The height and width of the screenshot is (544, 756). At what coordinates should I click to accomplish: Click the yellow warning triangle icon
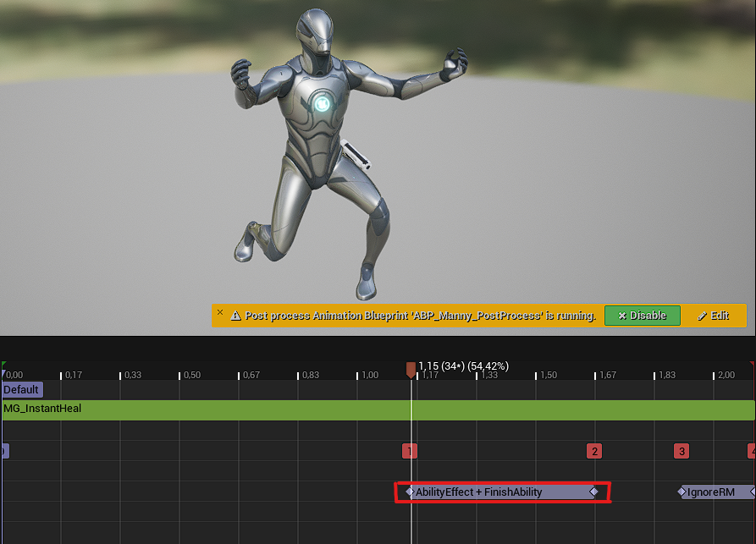click(235, 316)
